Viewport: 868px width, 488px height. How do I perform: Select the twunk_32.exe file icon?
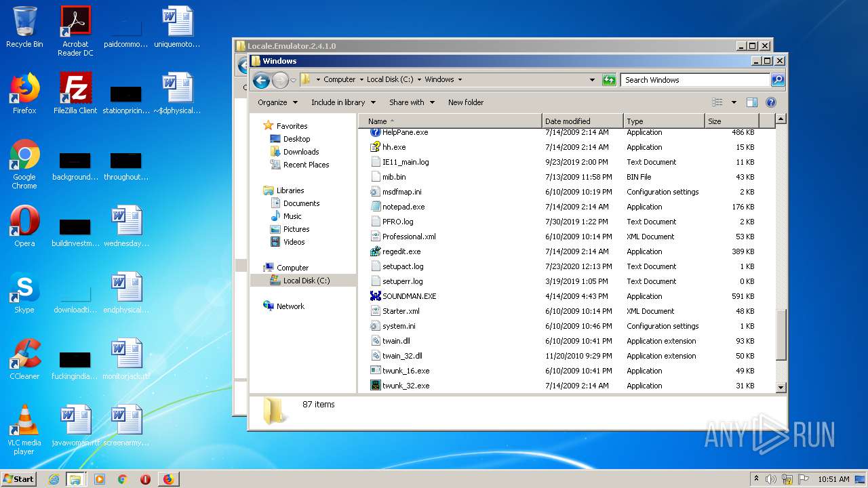point(376,386)
